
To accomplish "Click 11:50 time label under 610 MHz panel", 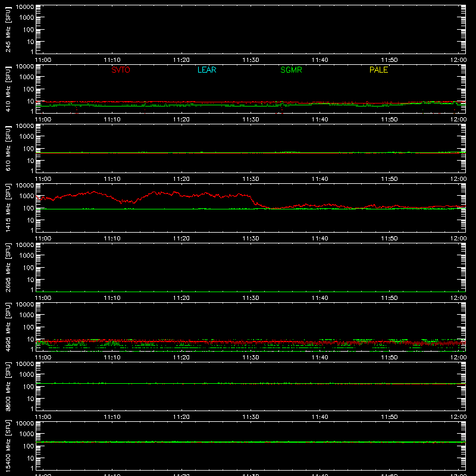I will [x=389, y=179].
